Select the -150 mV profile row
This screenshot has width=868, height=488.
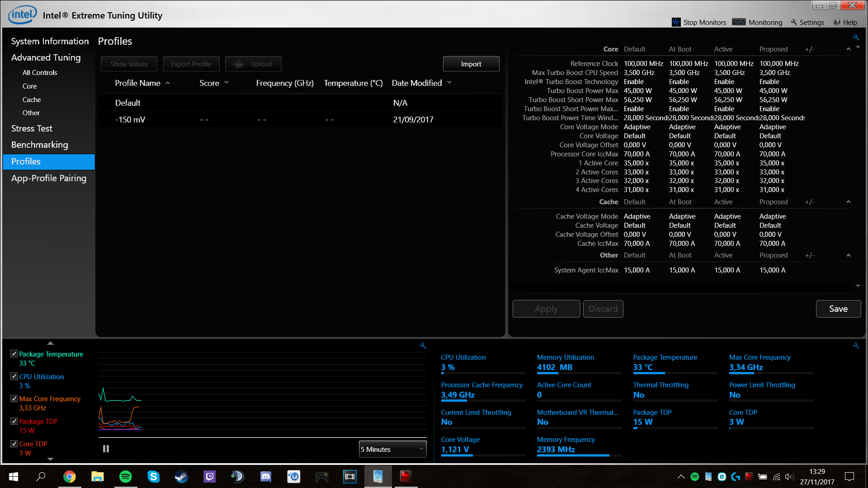300,120
